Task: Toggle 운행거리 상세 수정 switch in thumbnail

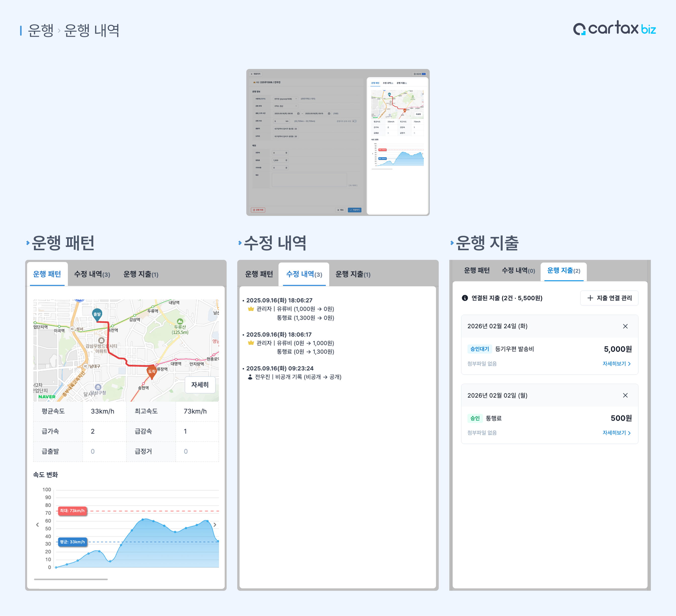Action: point(354,121)
